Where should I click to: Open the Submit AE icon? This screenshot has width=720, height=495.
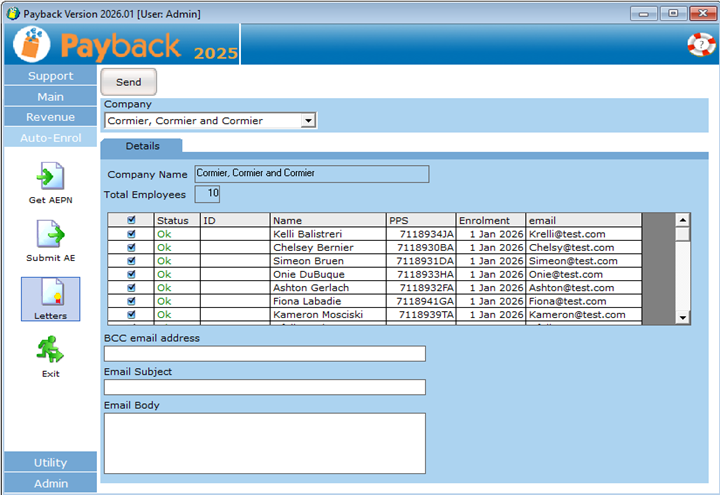pyautogui.click(x=50, y=235)
